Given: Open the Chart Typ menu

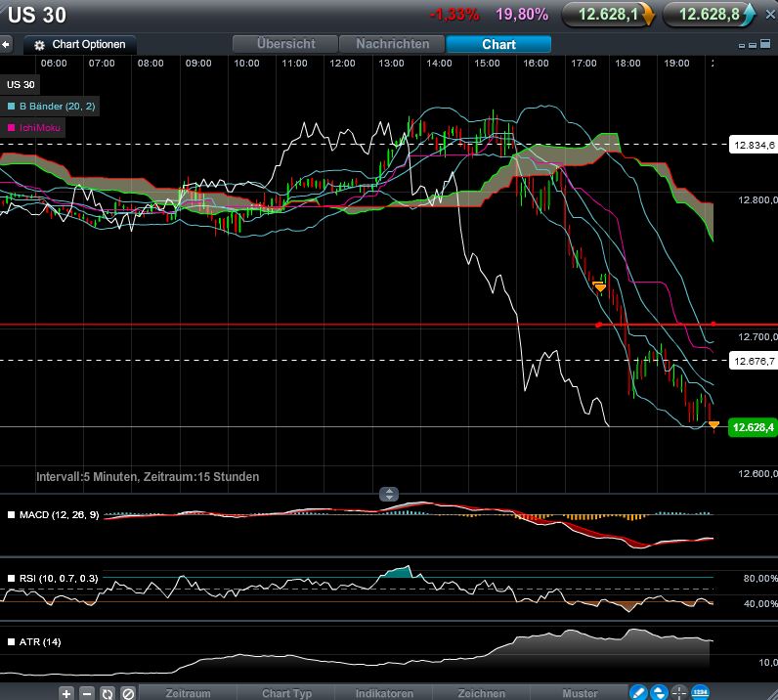Looking at the screenshot, I should [286, 693].
